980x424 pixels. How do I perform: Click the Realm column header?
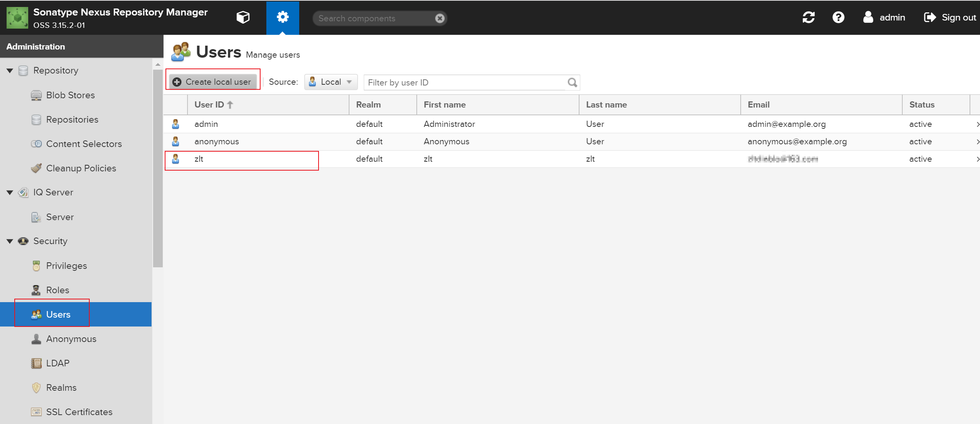pos(383,105)
